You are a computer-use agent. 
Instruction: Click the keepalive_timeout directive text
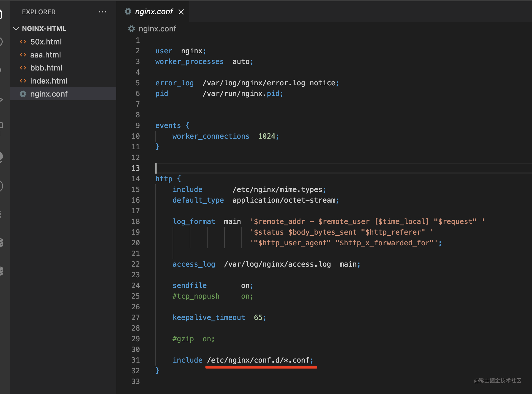click(209, 318)
